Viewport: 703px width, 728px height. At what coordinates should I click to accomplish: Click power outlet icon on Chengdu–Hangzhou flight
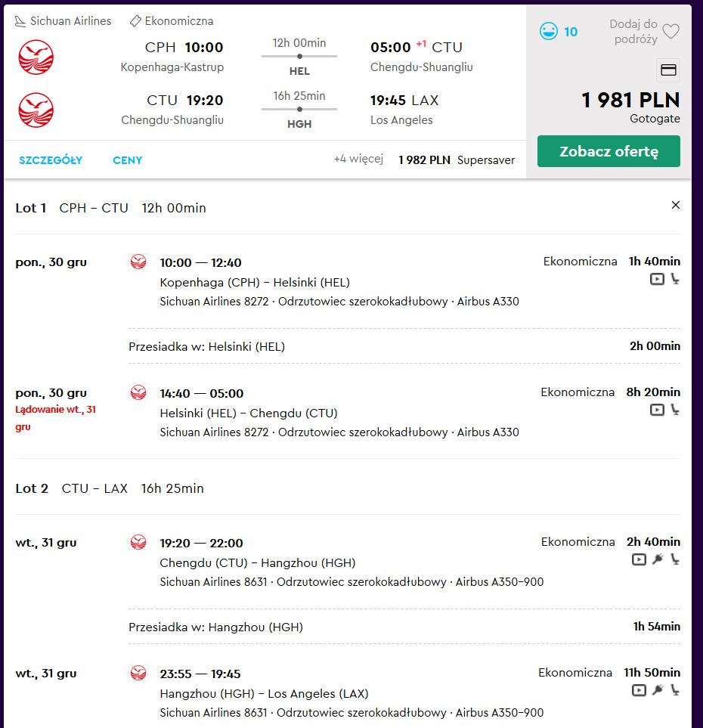[x=658, y=559]
